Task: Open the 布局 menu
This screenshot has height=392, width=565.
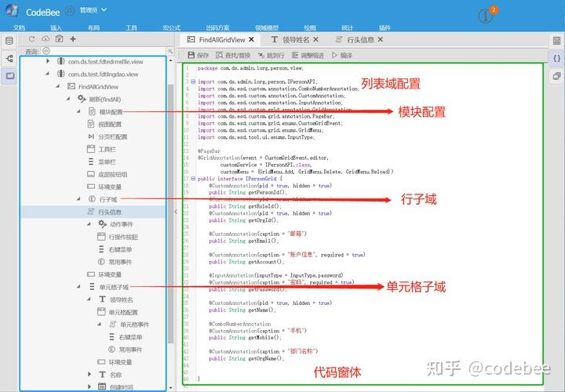Action: click(x=93, y=27)
